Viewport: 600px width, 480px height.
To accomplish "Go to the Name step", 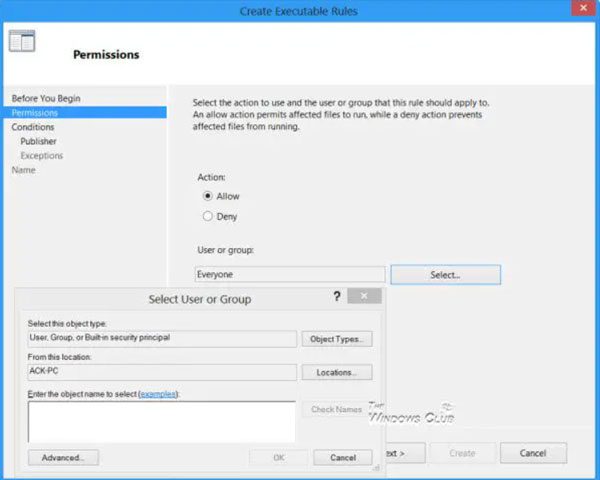I will coord(23,170).
